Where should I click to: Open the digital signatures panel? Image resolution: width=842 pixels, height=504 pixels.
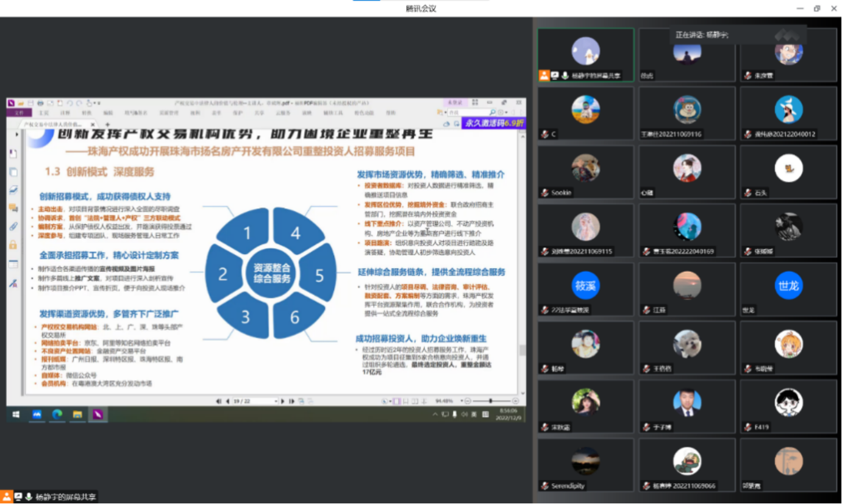(x=13, y=283)
